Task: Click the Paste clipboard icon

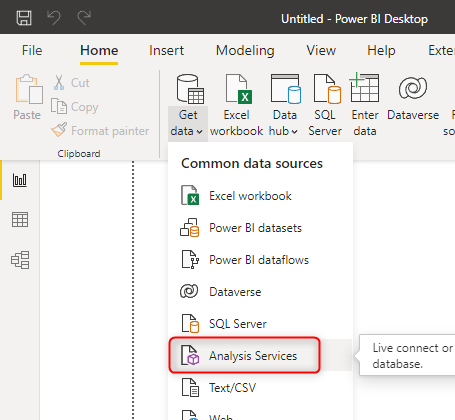Action: pos(28,89)
